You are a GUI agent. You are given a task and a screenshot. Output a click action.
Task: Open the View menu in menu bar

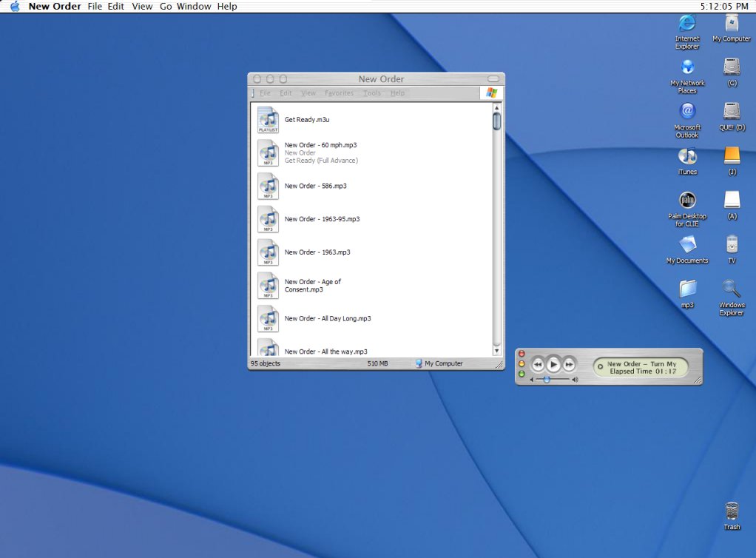coord(142,6)
